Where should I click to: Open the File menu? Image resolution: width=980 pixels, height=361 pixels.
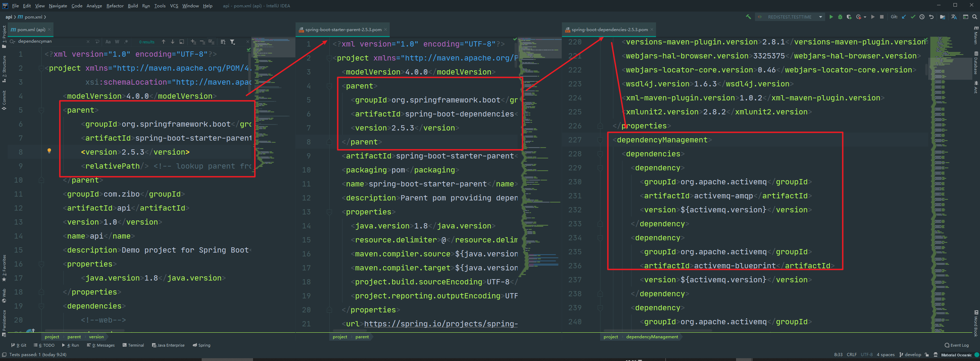(x=16, y=6)
